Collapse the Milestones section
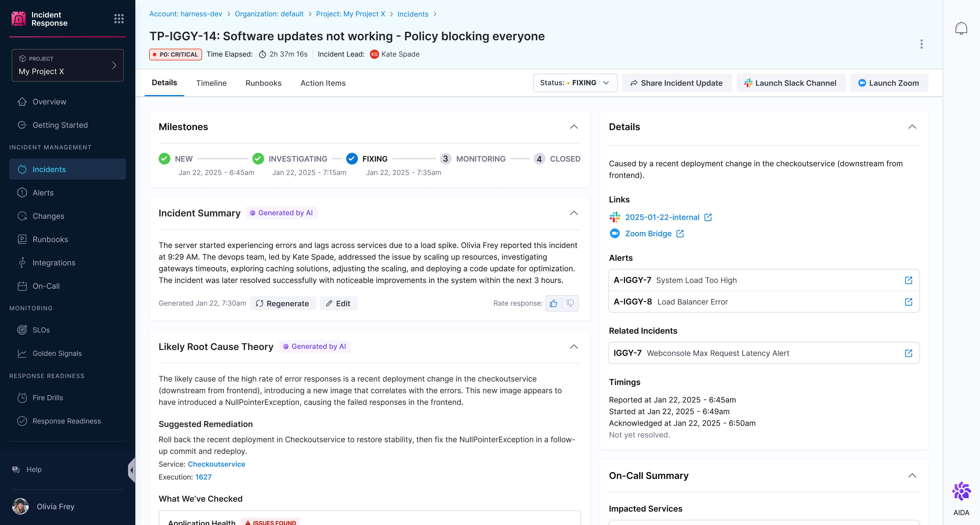980x525 pixels. point(574,127)
